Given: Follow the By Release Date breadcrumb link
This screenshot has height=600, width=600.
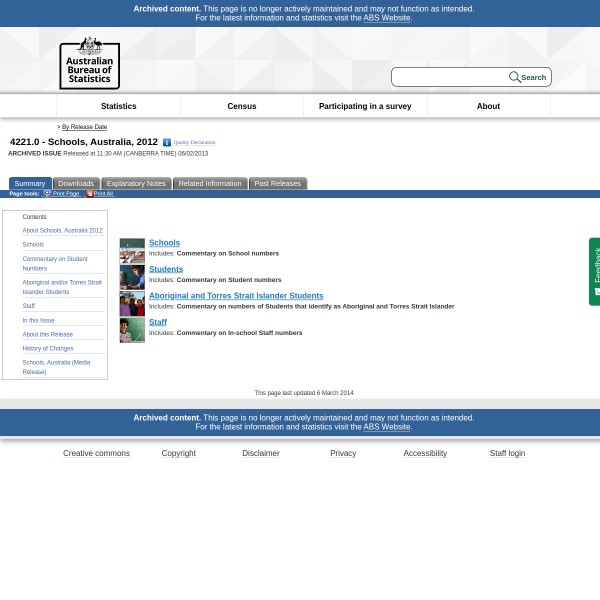Looking at the screenshot, I should (84, 127).
